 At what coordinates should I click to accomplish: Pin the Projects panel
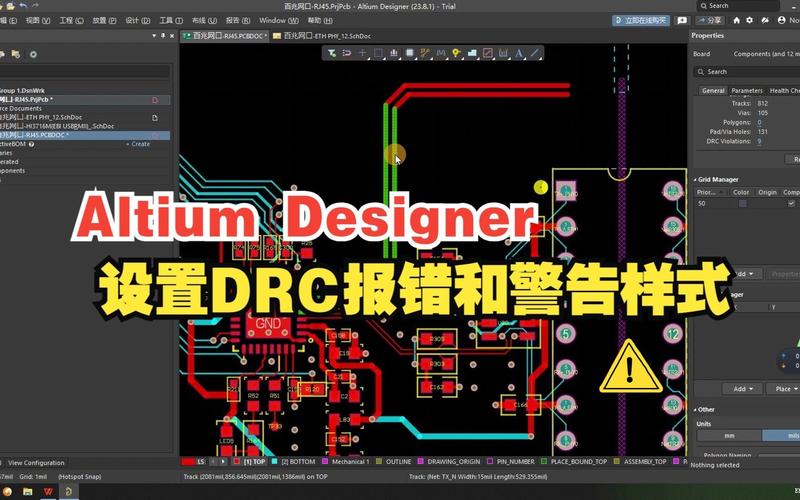coord(163,36)
